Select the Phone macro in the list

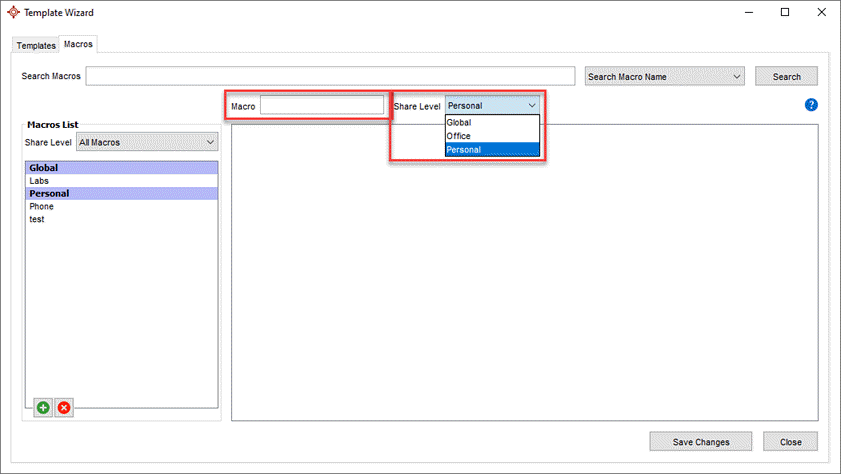click(x=42, y=206)
